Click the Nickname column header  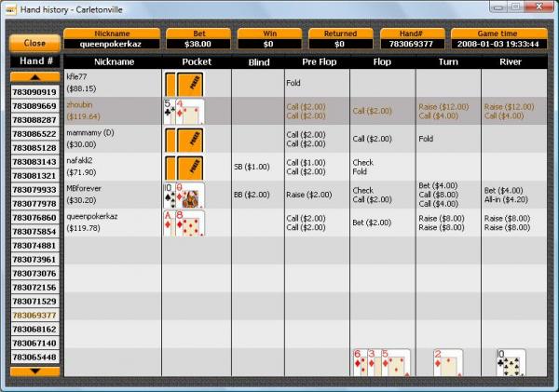click(x=113, y=61)
